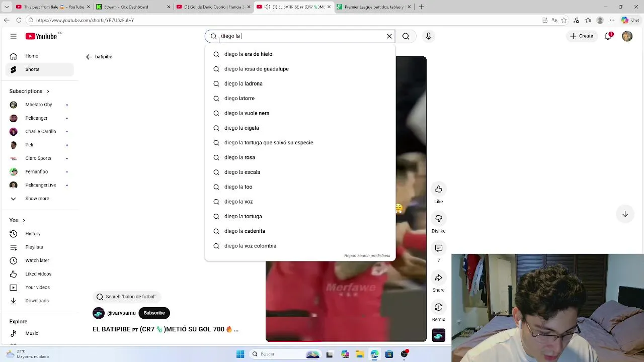644x362 pixels.
Task: Start voice search with microphone
Action: coord(429,36)
